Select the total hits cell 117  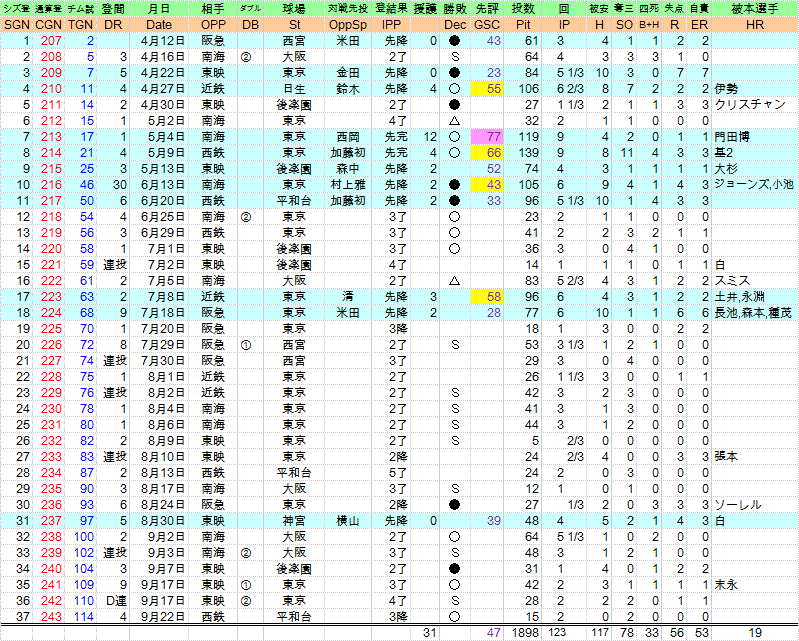click(x=600, y=632)
